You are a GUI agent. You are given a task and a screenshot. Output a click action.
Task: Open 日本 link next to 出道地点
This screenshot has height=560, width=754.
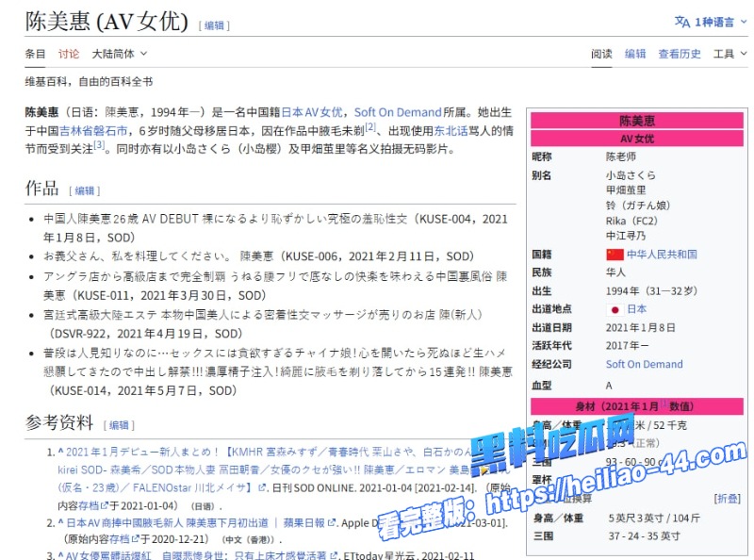[x=637, y=309]
